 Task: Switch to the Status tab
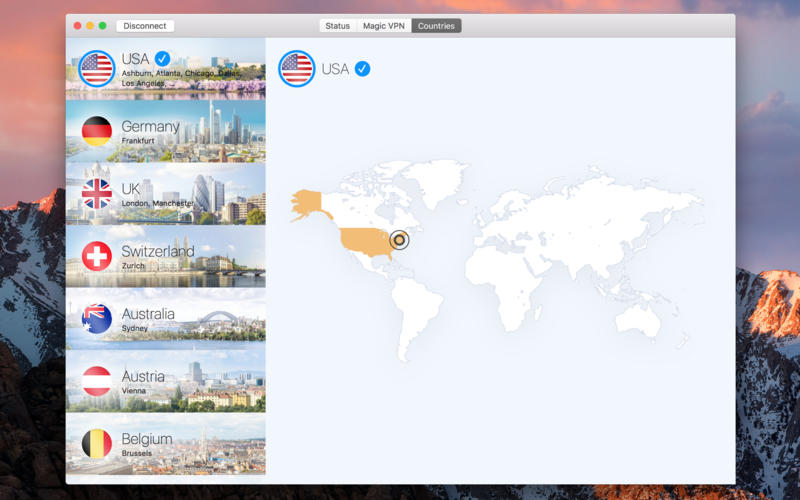tap(338, 26)
